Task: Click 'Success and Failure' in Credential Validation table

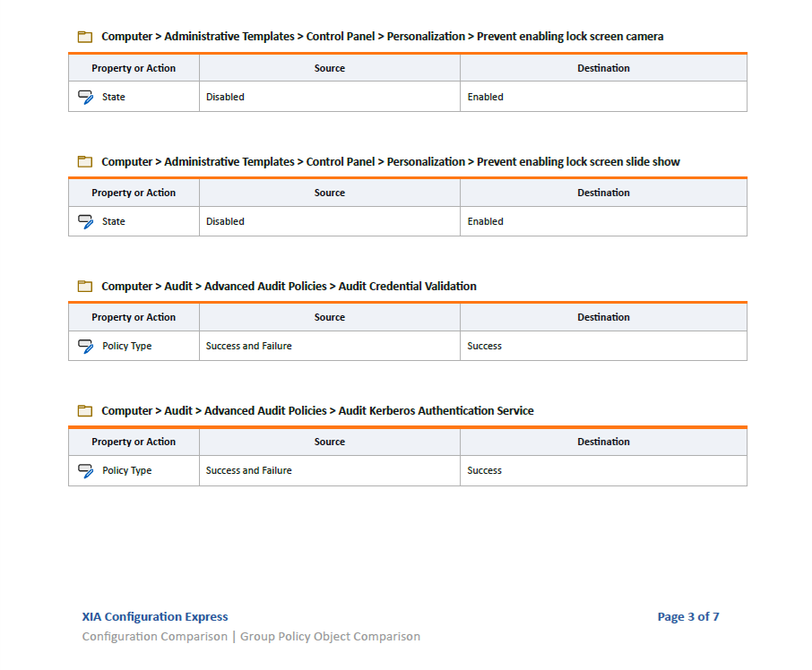Action: (x=248, y=346)
